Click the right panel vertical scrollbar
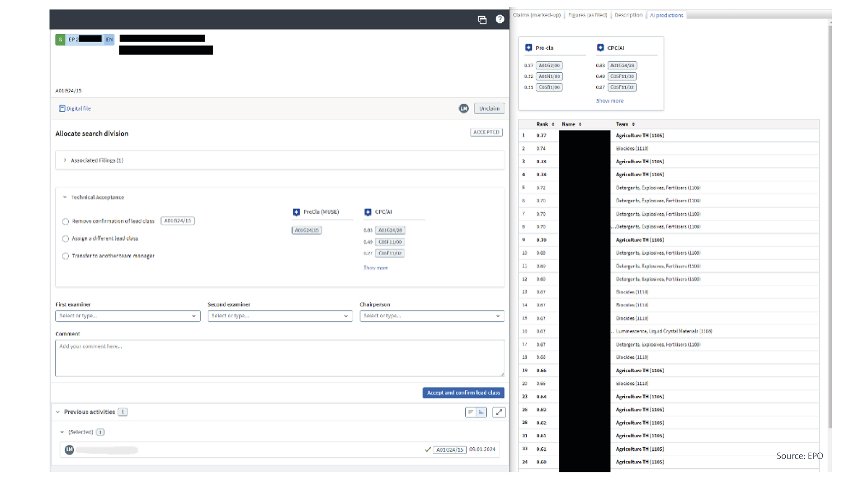Image resolution: width=868 pixels, height=488 pixels. [830, 226]
